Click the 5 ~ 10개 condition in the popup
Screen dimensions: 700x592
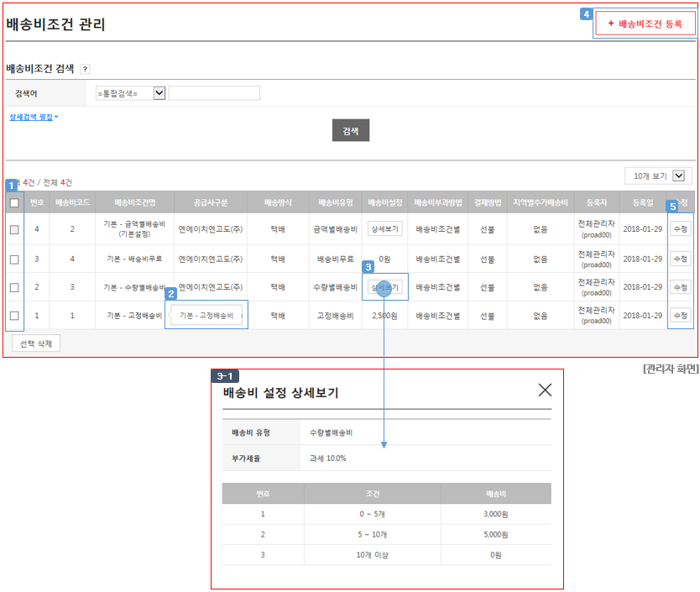pos(373,534)
